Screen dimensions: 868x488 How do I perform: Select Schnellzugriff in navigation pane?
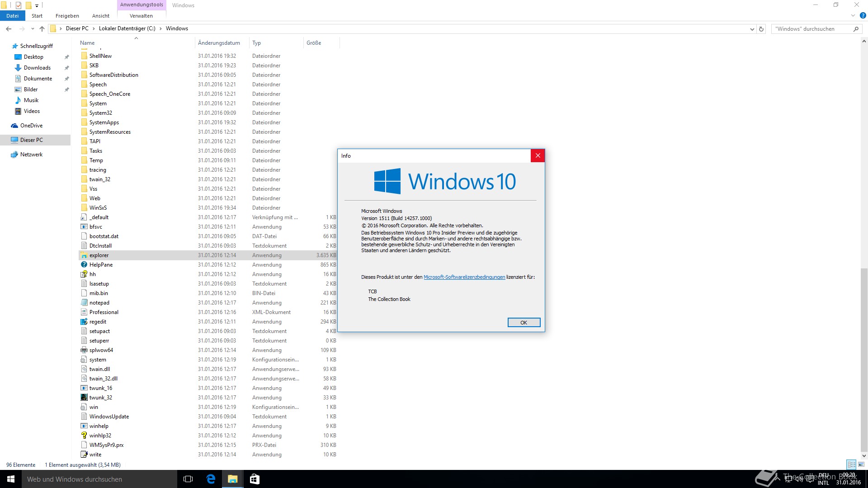click(x=37, y=46)
